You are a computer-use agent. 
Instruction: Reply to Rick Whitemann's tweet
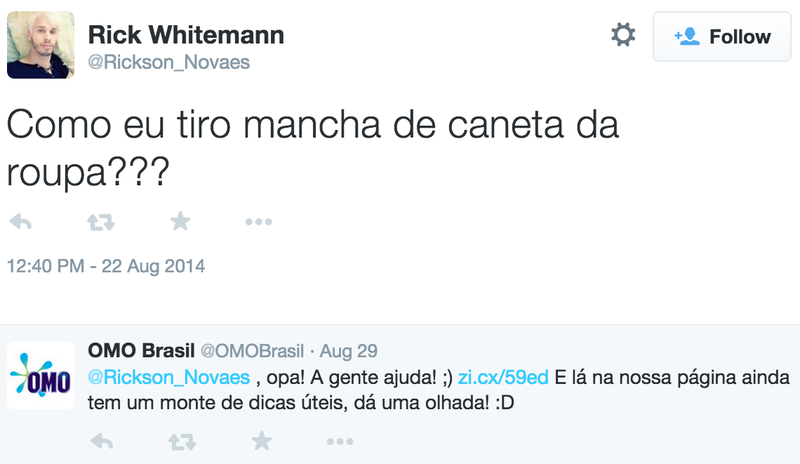coord(20,222)
